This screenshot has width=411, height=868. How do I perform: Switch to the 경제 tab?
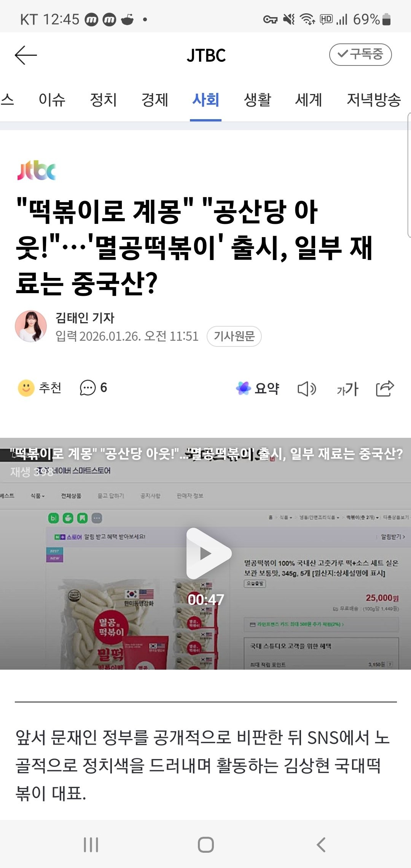point(155,100)
